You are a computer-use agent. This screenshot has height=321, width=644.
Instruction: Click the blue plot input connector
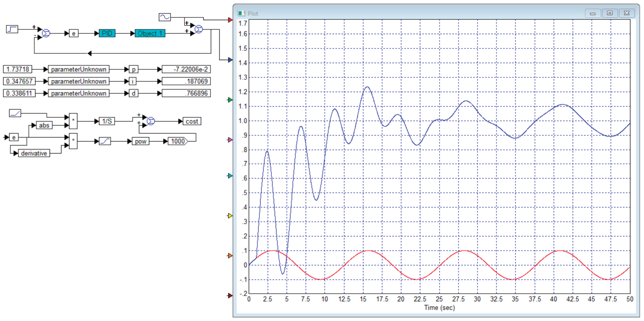[x=230, y=60]
